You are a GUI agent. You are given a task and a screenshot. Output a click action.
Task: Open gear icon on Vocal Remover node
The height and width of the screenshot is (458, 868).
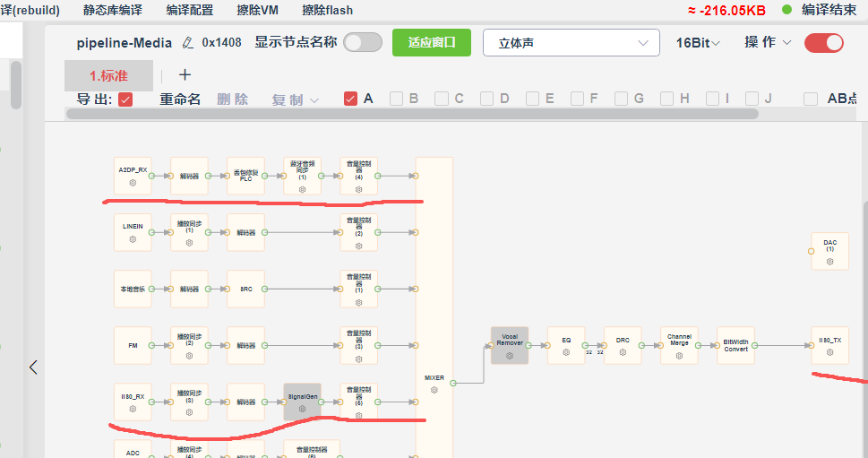pyautogui.click(x=510, y=356)
